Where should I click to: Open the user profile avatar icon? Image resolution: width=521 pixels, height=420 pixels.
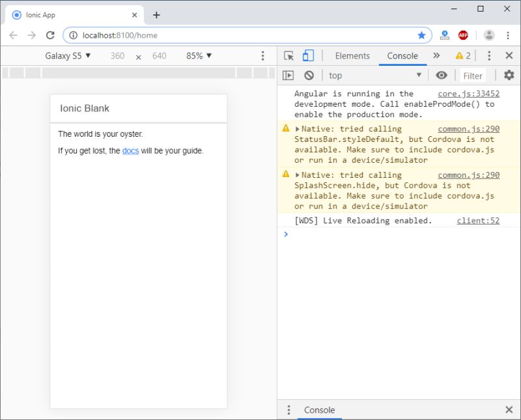[x=489, y=35]
